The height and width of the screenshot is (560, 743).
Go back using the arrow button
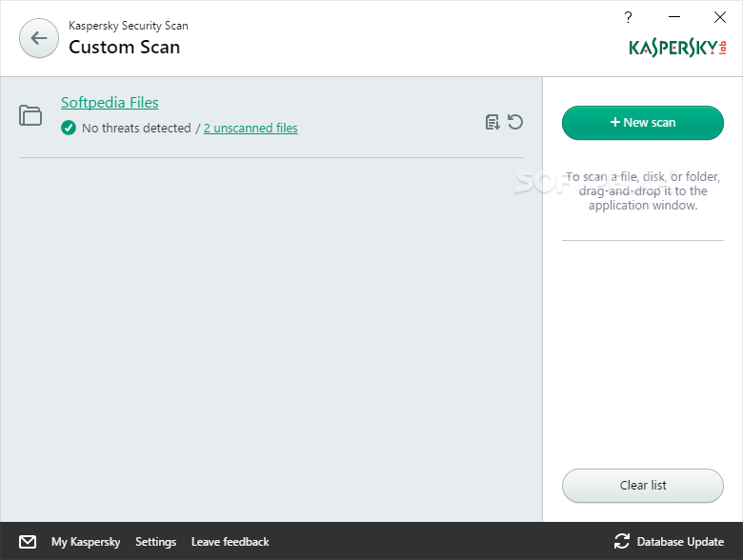[39, 38]
